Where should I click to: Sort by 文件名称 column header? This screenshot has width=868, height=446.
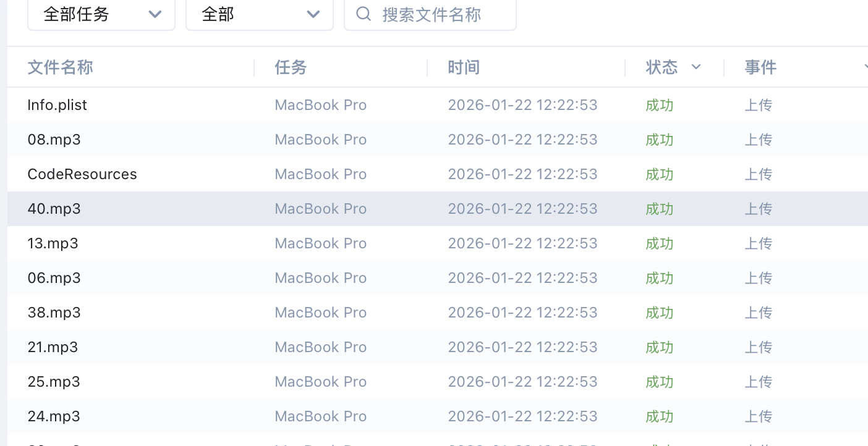point(61,67)
